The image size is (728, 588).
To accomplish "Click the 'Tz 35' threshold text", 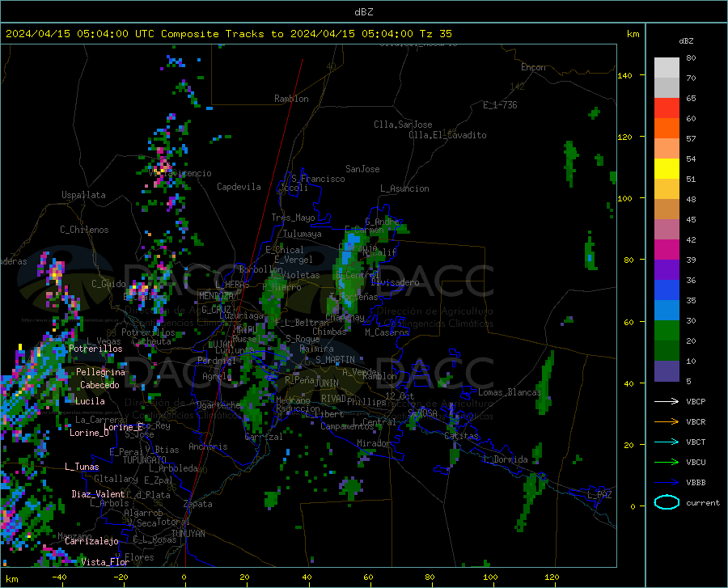I will 435,34.
